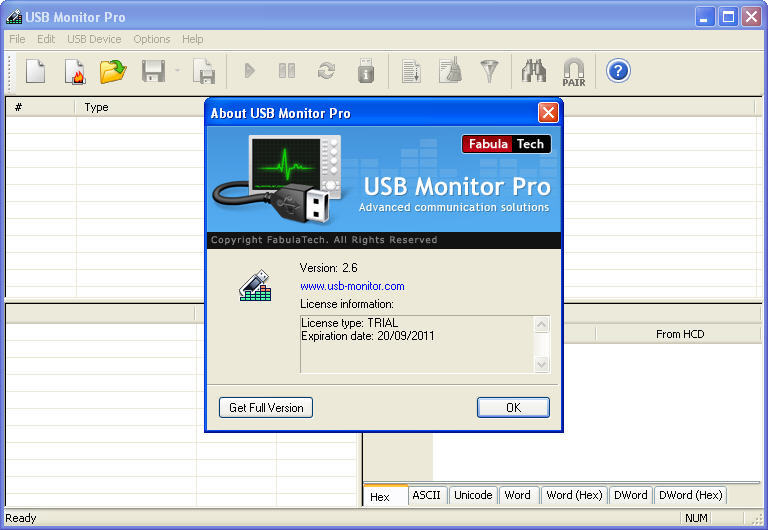Screen dimensions: 768x530
Task: Click the License type: TRIAL line
Action: (350, 323)
